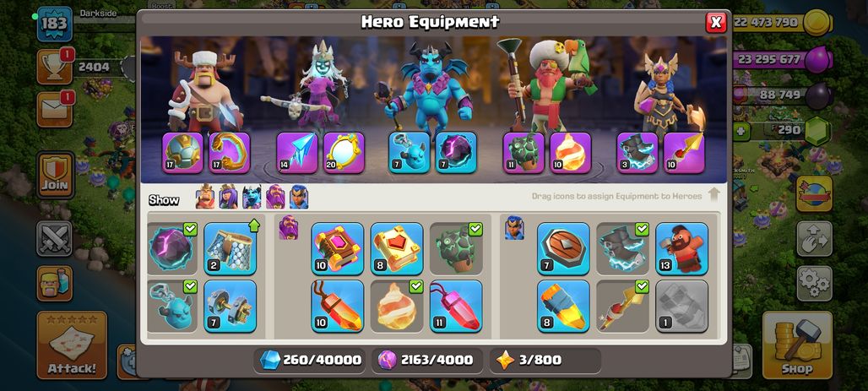Open the Shop button
This screenshot has height=391, width=868.
tap(797, 345)
